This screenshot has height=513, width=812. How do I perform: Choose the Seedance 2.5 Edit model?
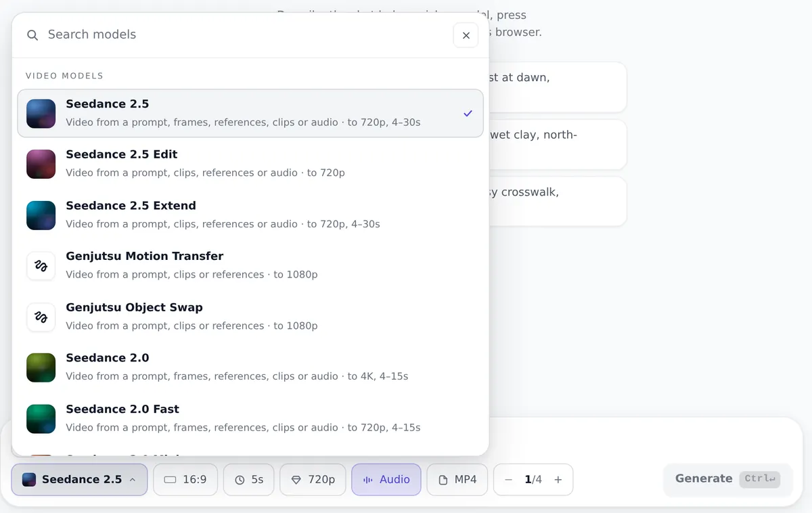250,164
